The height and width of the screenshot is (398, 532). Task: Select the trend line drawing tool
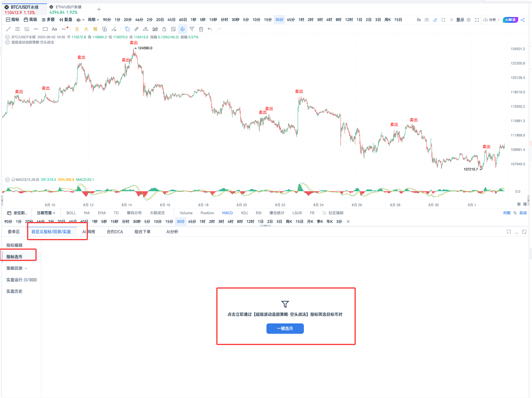point(8,29)
